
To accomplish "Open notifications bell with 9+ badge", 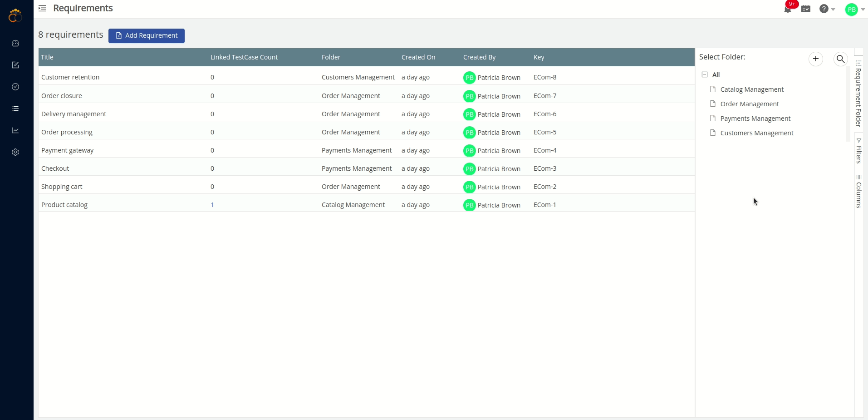I will click(788, 9).
